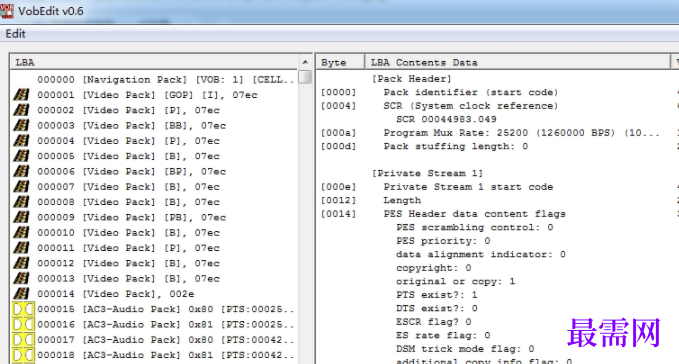Click the Byte column header
Screen dimensions: 679x364
click(x=340, y=62)
